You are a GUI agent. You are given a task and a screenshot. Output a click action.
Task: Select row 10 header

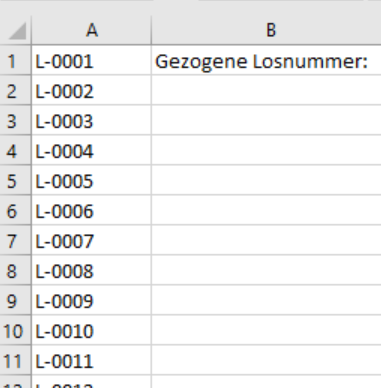coord(15,330)
